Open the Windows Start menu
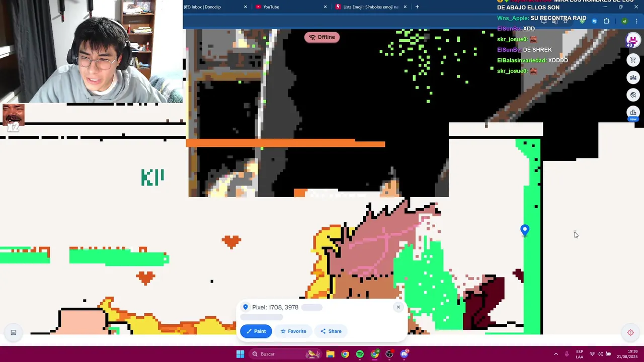 click(x=240, y=354)
